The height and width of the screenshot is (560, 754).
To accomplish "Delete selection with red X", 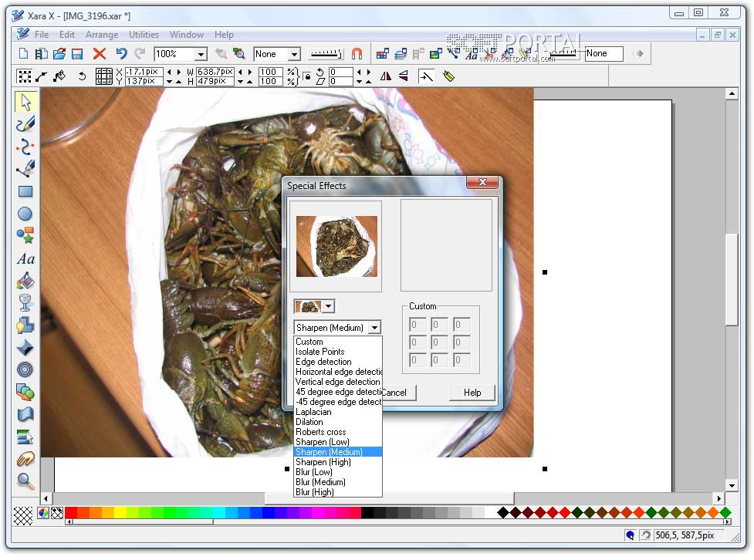I will pos(99,53).
